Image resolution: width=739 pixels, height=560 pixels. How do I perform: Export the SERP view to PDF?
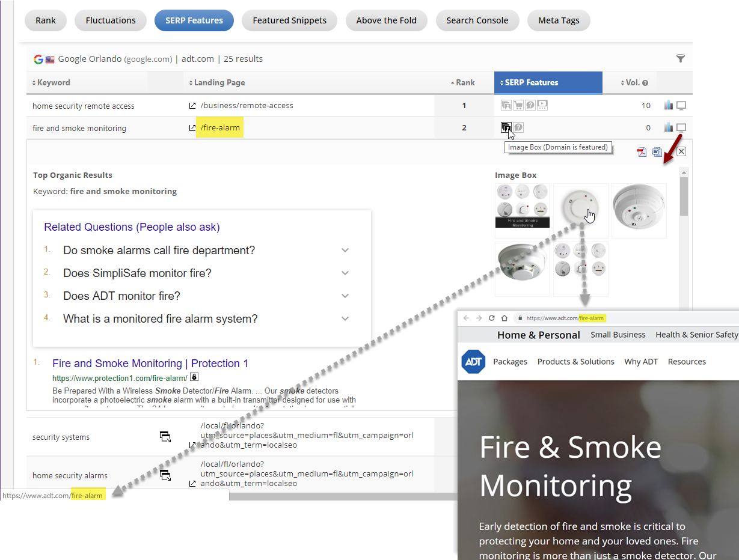642,151
